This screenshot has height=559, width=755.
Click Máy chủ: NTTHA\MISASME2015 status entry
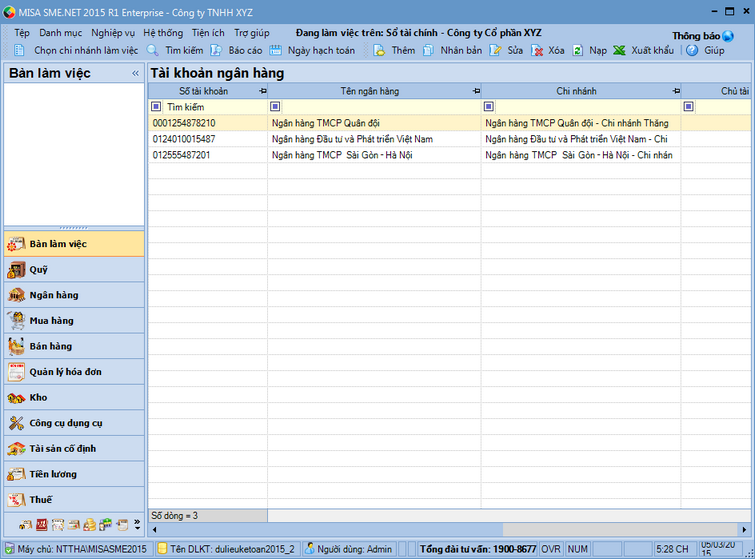[x=77, y=549]
